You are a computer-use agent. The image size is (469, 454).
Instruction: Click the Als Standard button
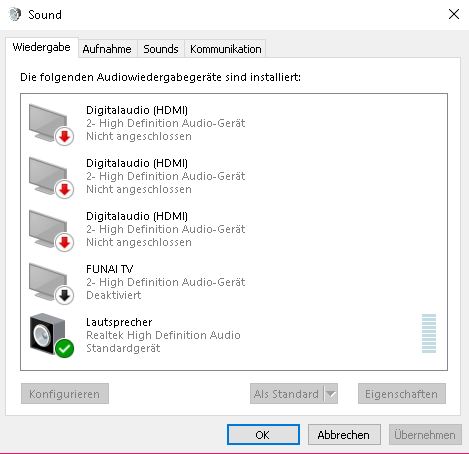[x=286, y=394]
